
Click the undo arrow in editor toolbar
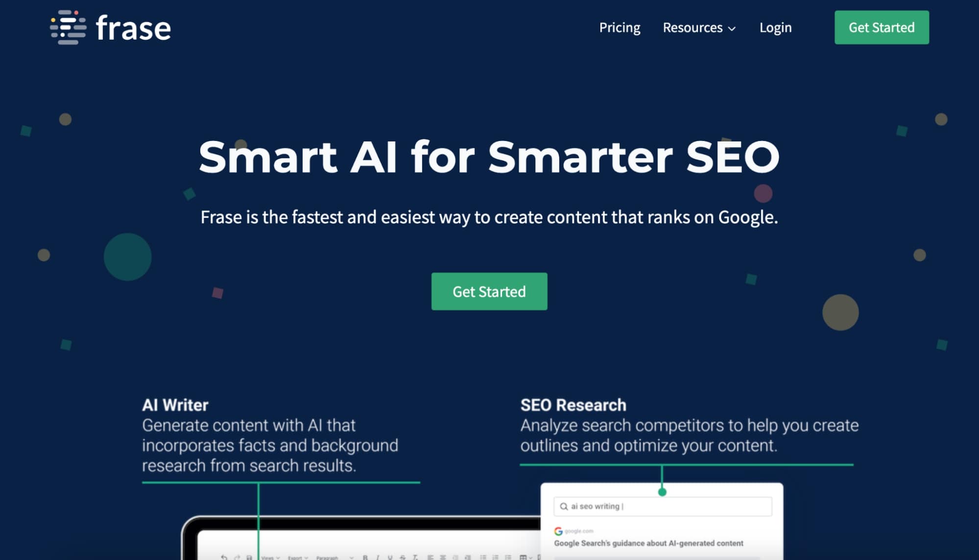tap(224, 557)
